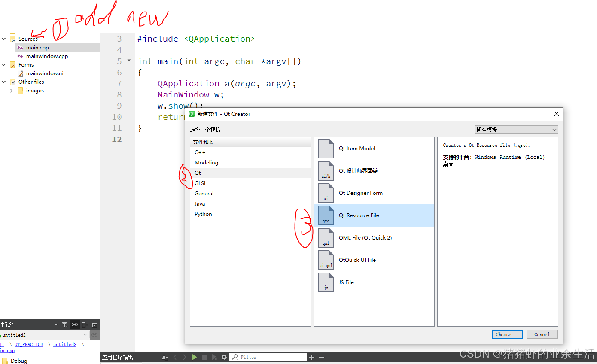Go to next output item arrow
Screen dimensions: 597x364
point(185,357)
